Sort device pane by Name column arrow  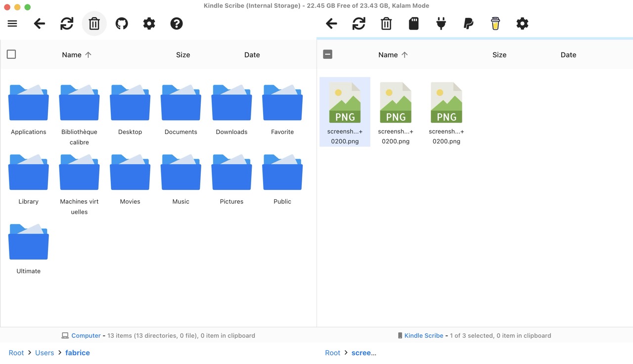coord(405,55)
